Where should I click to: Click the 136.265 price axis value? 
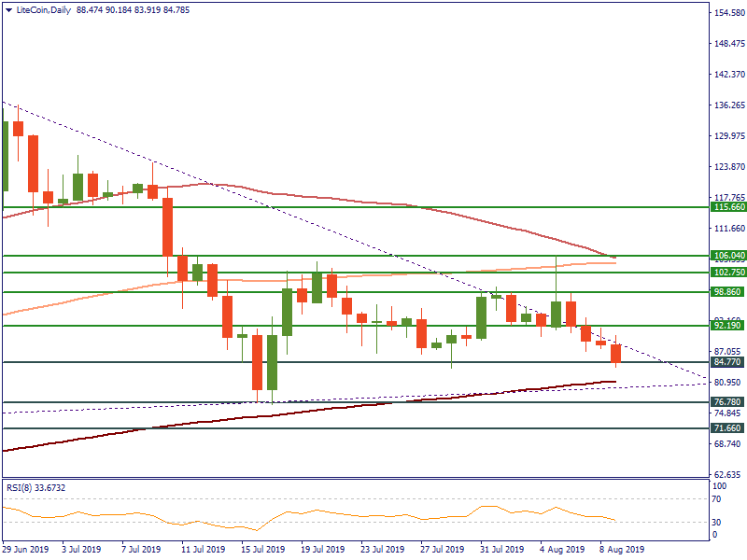(729, 105)
